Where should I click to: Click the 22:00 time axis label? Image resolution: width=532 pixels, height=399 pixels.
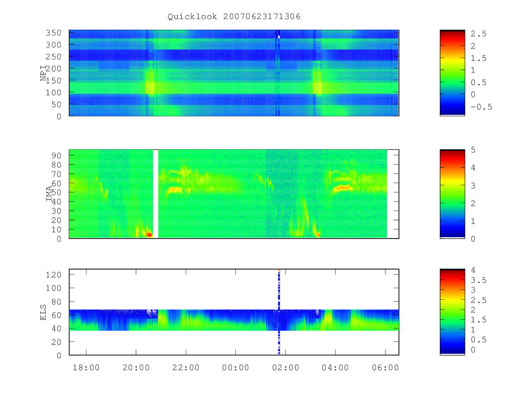pyautogui.click(x=186, y=368)
